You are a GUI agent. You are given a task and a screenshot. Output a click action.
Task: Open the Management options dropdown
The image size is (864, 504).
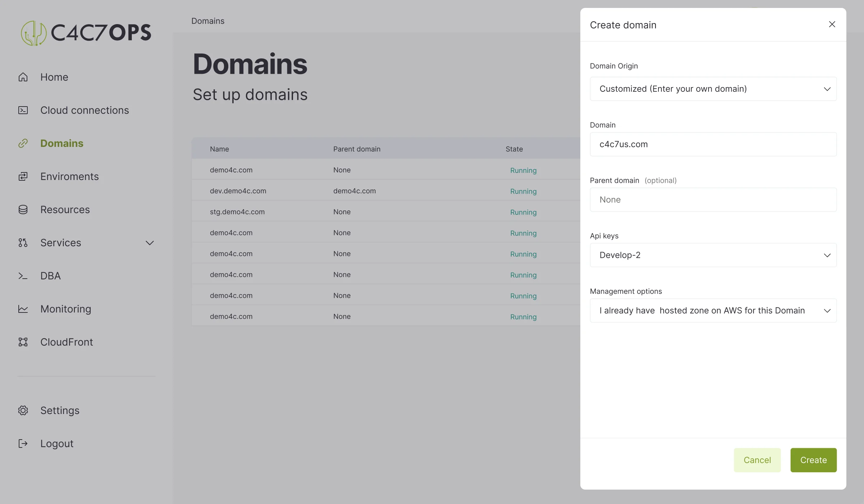click(713, 310)
